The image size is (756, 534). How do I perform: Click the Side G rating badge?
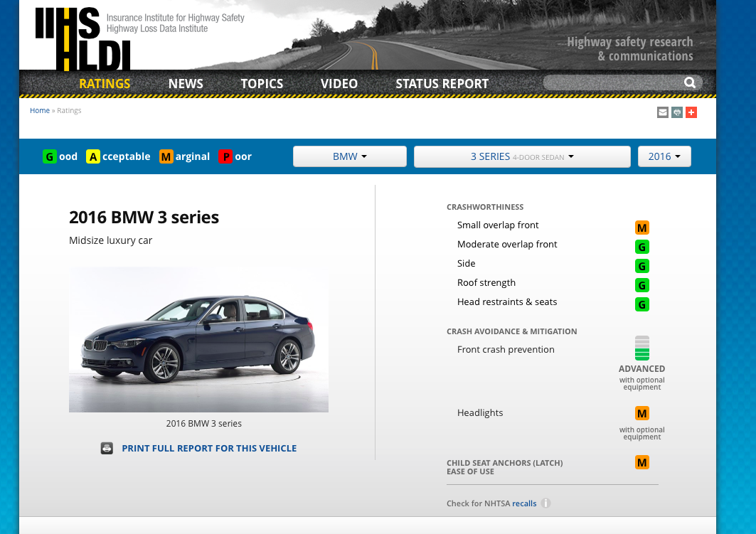641,266
